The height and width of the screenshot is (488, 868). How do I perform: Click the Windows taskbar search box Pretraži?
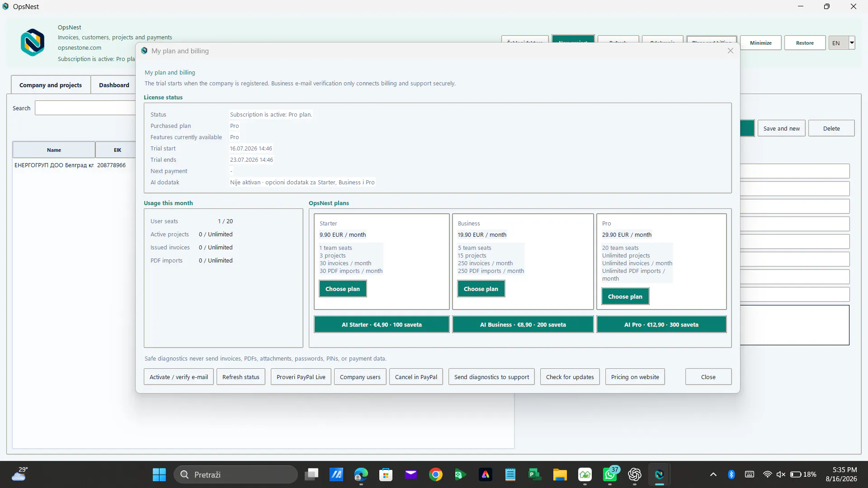(x=236, y=474)
